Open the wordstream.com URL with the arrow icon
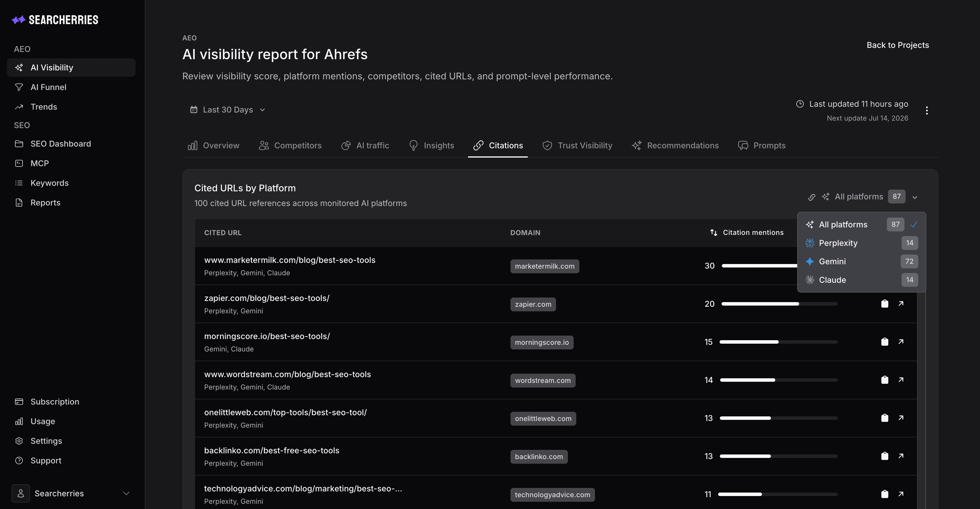 click(901, 379)
